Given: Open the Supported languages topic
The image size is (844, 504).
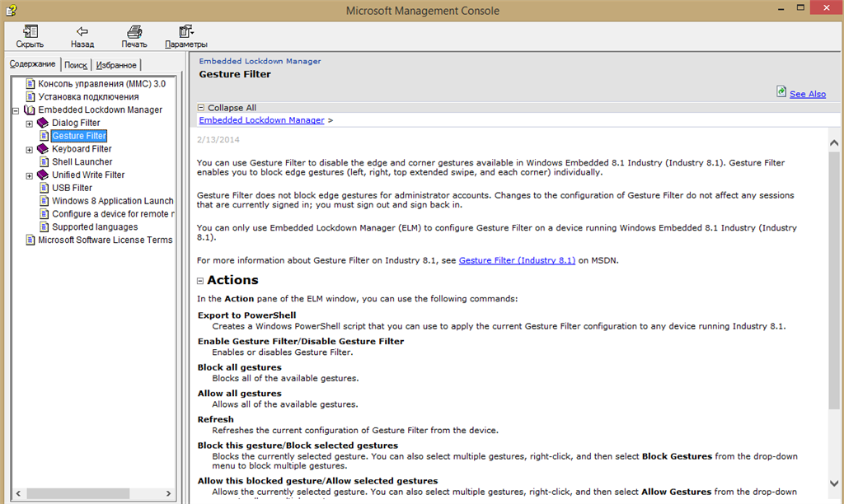Looking at the screenshot, I should [x=95, y=227].
